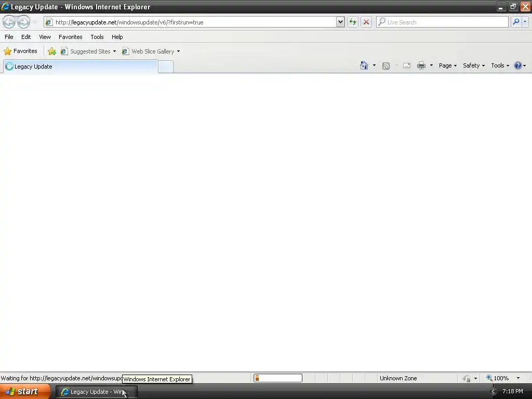Viewport: 532px width, 399px height.
Task: Click the Live Search input box
Action: (x=442, y=22)
